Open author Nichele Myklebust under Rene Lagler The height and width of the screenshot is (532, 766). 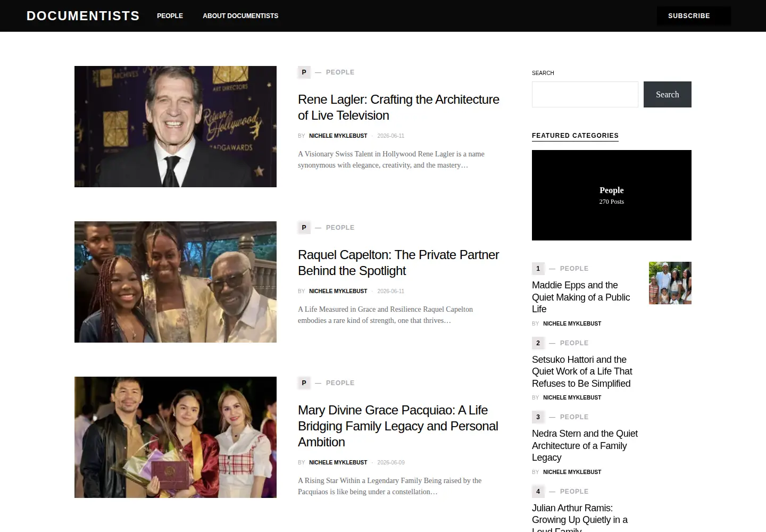coord(338,136)
